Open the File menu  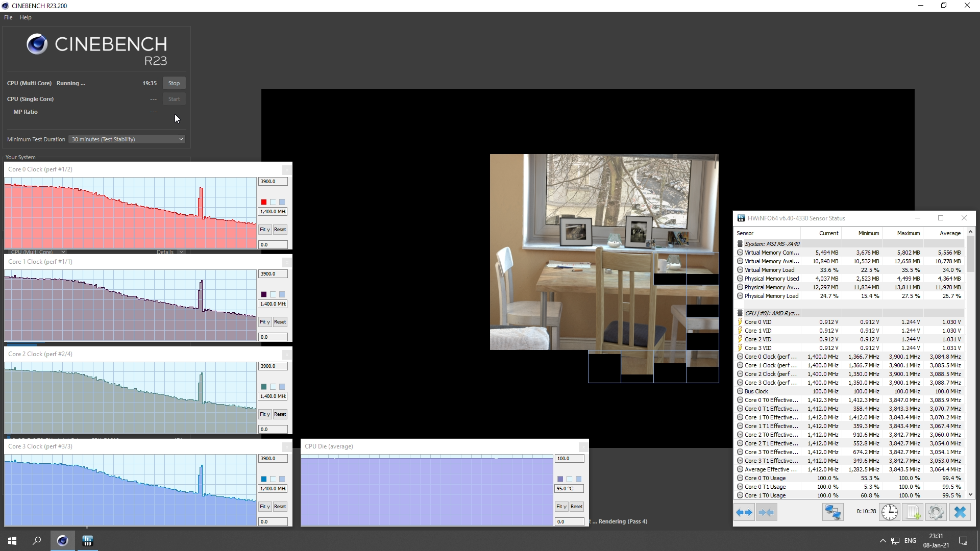point(8,17)
